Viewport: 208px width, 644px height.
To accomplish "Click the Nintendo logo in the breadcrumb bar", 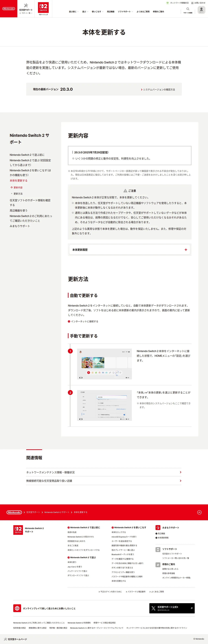I will [14, 512].
